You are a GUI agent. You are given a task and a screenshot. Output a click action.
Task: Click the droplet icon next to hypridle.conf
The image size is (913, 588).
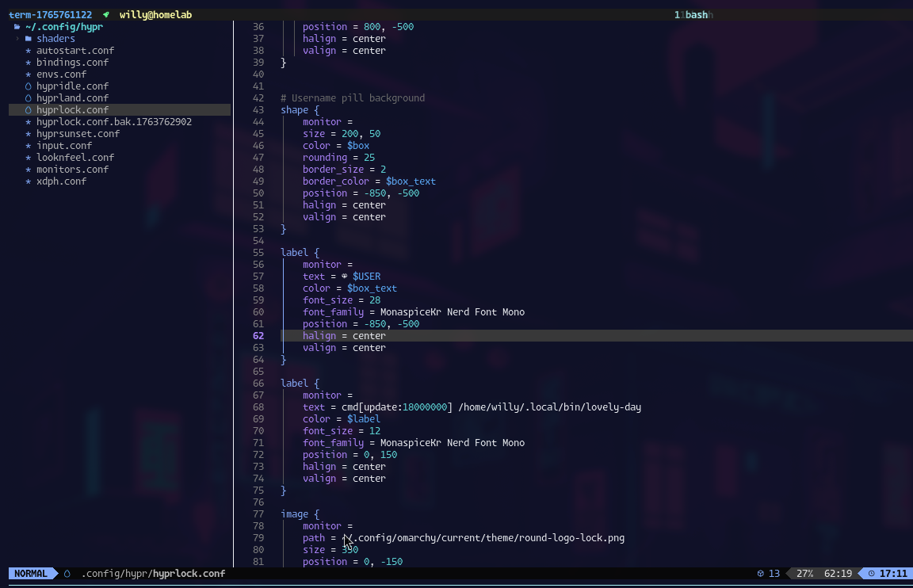click(29, 86)
